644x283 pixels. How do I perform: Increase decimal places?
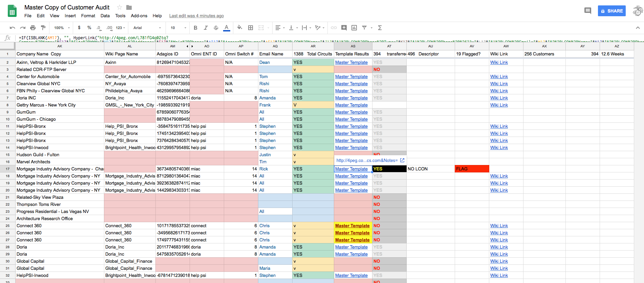click(x=109, y=28)
